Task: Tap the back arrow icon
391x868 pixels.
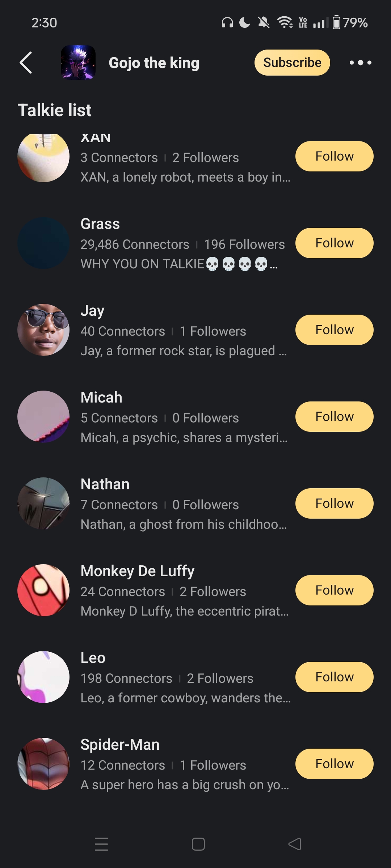Action: pos(26,63)
